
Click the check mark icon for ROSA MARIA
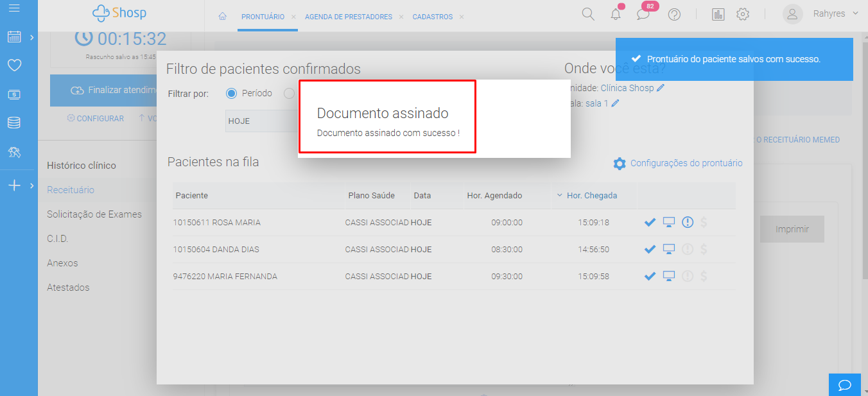coord(650,223)
